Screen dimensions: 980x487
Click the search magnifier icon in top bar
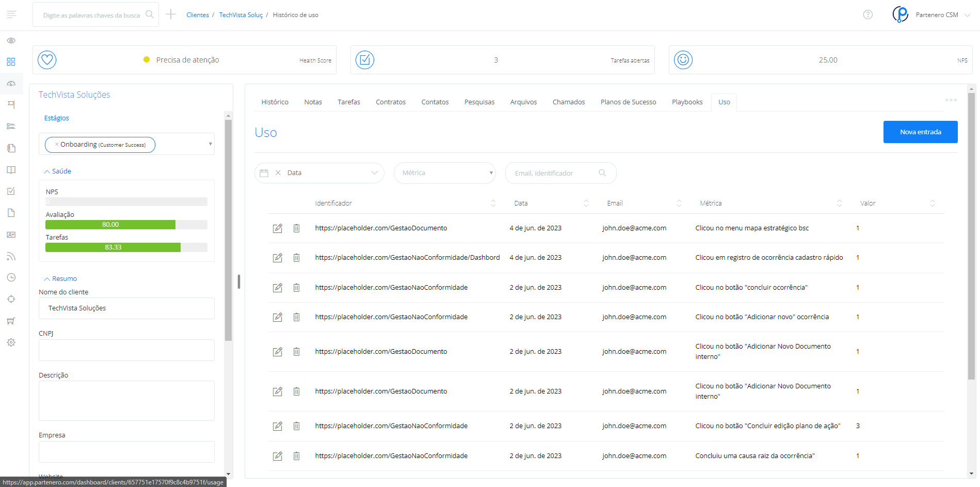click(x=150, y=14)
